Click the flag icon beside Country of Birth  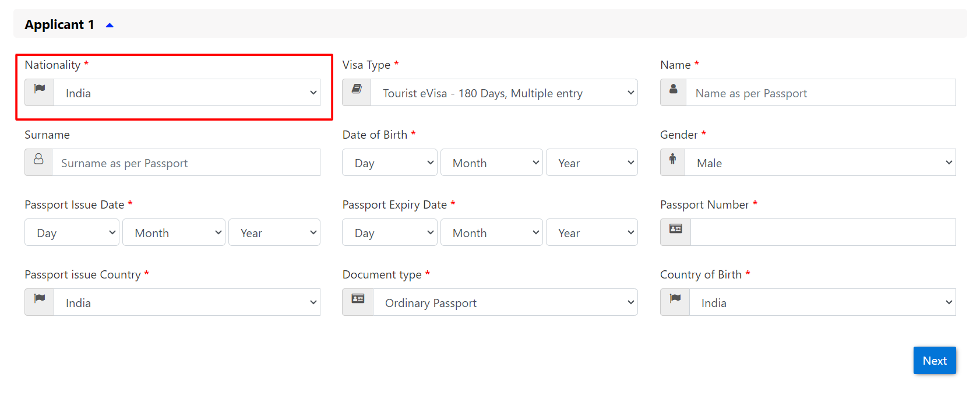[675, 299]
